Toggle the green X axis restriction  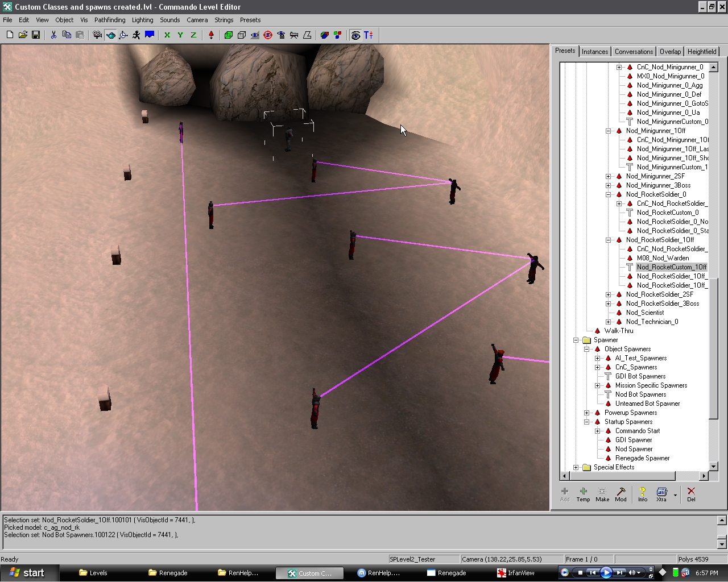coord(167,35)
